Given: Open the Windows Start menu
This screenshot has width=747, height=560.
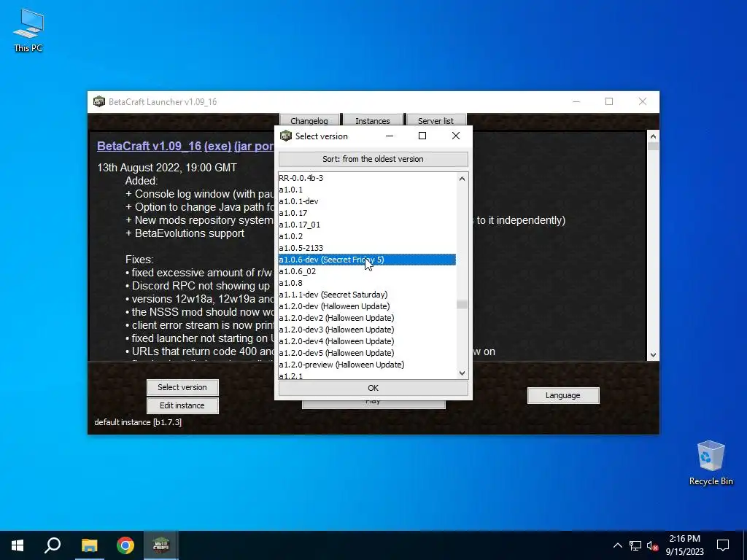Looking at the screenshot, I should click(x=18, y=545).
